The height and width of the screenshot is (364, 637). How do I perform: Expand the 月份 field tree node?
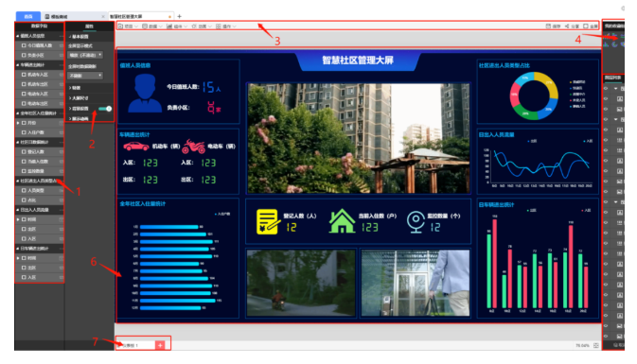coord(18,123)
